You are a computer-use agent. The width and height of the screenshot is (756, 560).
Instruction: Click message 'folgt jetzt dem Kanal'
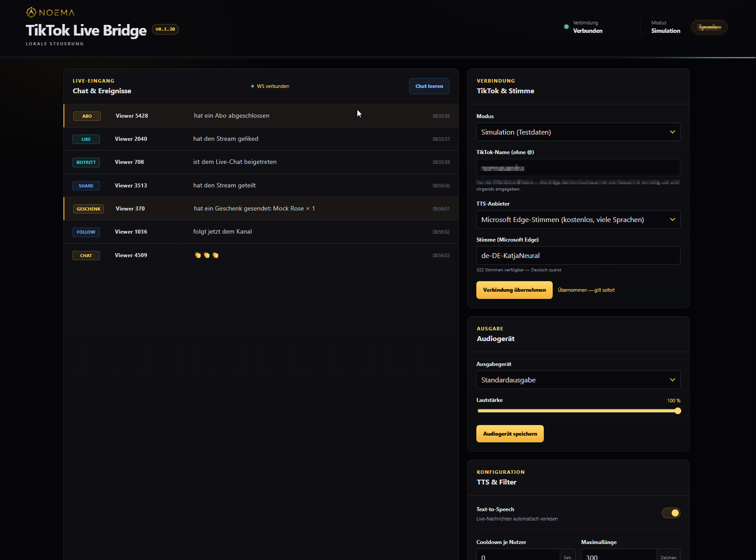(222, 232)
